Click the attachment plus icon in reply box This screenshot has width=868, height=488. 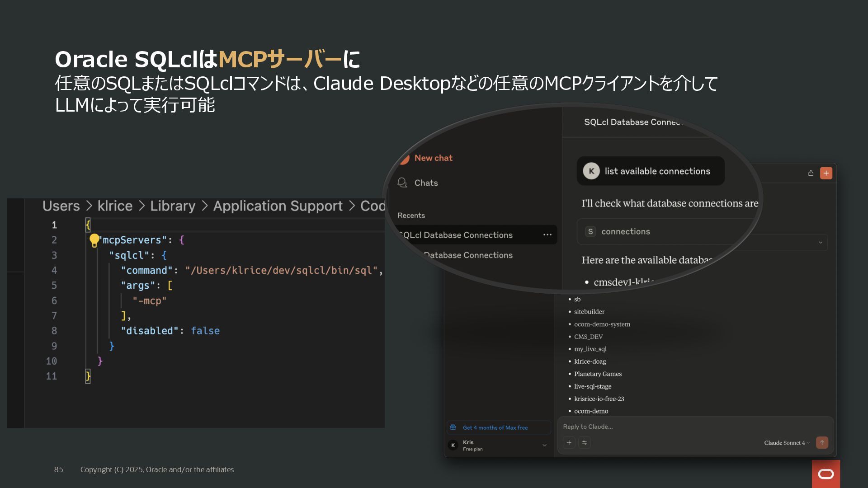pyautogui.click(x=569, y=443)
